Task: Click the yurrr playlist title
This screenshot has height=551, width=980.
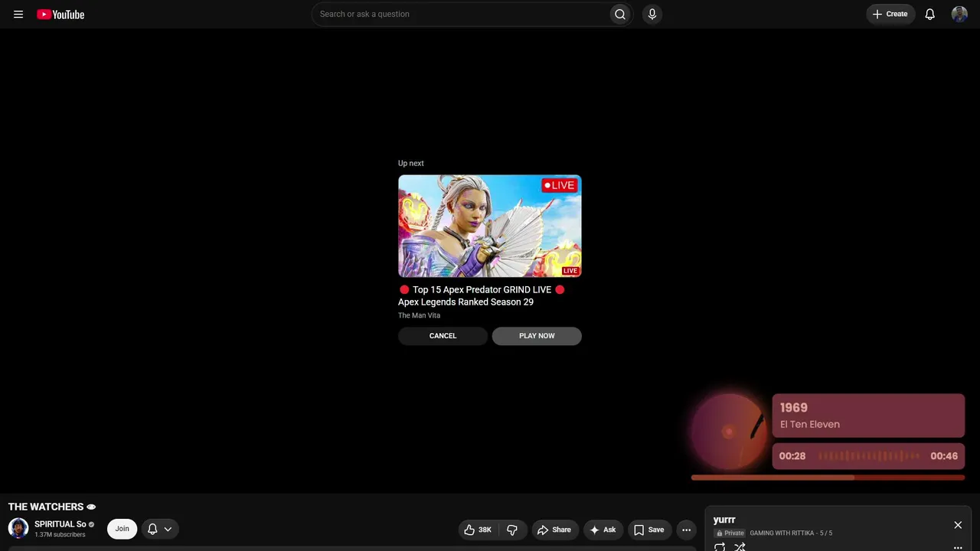Action: click(x=724, y=520)
